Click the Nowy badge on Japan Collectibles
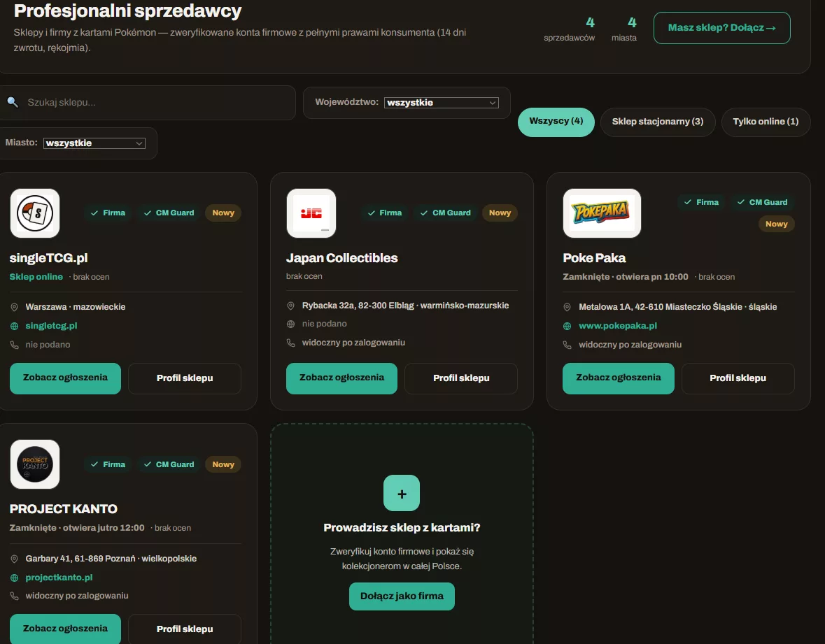This screenshot has width=825, height=644. (x=500, y=213)
